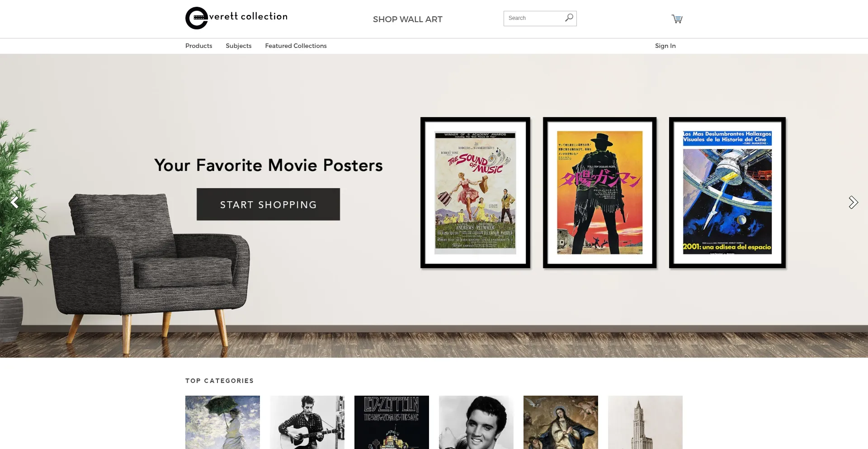Advance to next carousel slide
Screen dimensions: 868x449
853,202
